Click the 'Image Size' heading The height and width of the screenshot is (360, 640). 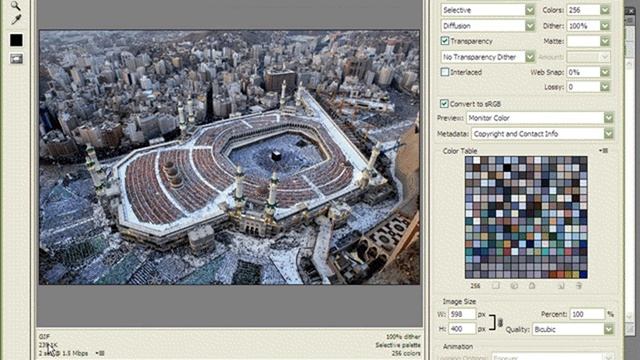tap(459, 301)
